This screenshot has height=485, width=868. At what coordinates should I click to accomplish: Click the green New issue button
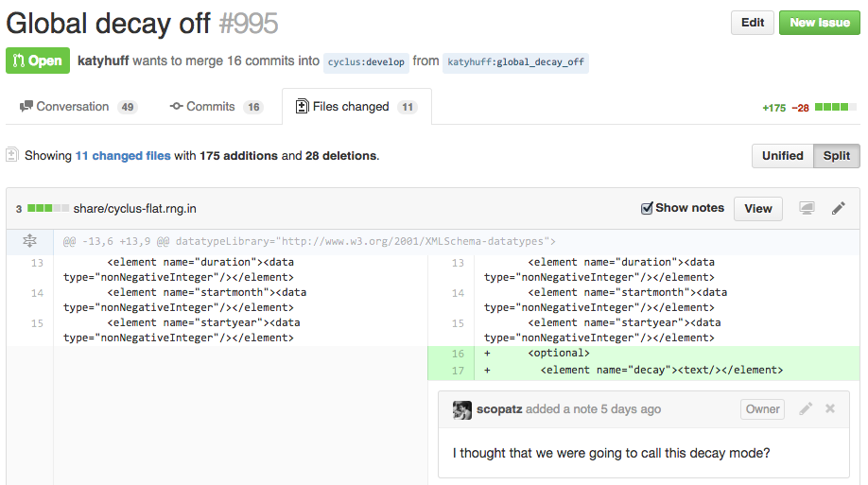pyautogui.click(x=819, y=23)
